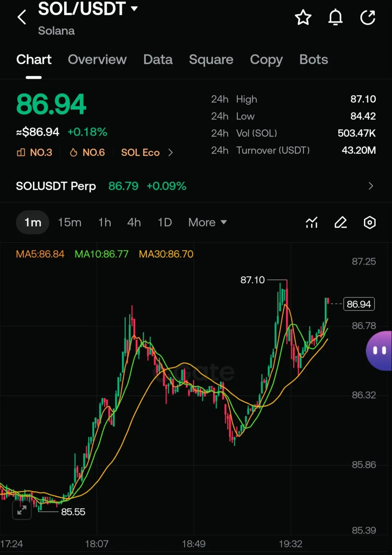Image resolution: width=392 pixels, height=555 pixels.
Task: Select the drawing pencil tool icon
Action: [x=340, y=223]
